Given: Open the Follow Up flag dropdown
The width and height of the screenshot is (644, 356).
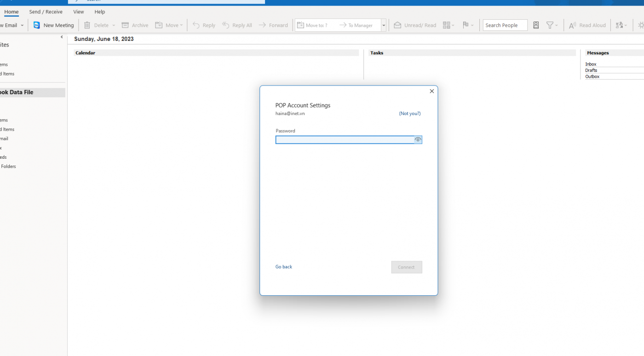Looking at the screenshot, I should 468,25.
